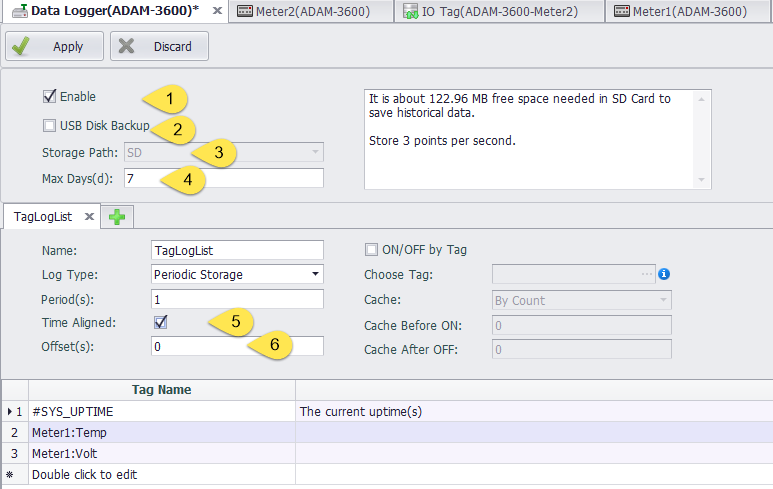Close the Data Logger tab using its X

tap(217, 11)
